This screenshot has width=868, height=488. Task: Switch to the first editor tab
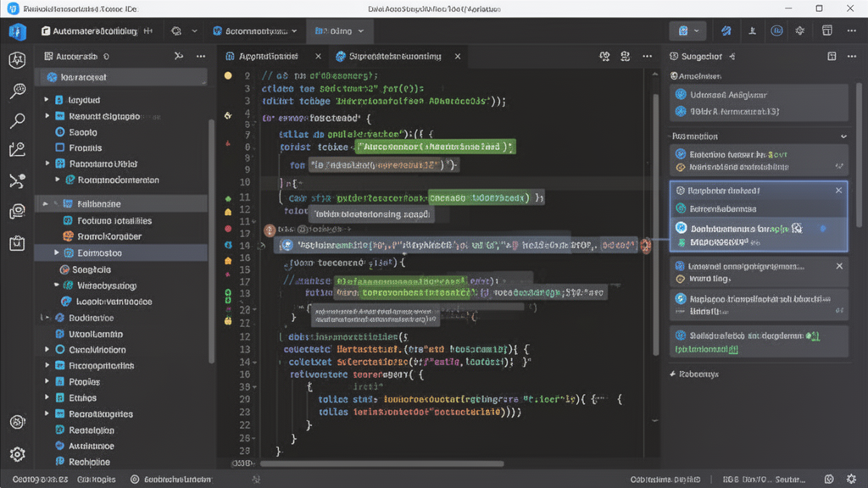pos(267,56)
